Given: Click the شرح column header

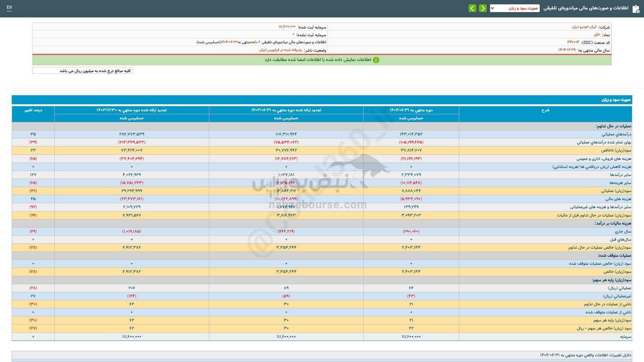Looking at the screenshot, I should click(x=545, y=110).
